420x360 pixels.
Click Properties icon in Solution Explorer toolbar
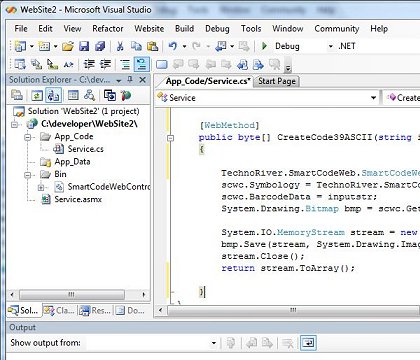pyautogui.click(x=17, y=96)
